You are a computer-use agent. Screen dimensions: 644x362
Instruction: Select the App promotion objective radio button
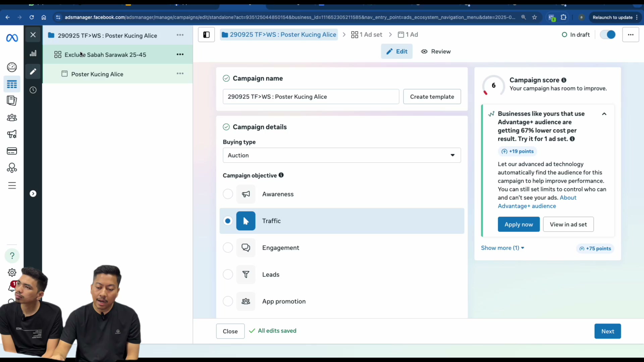[228, 301]
